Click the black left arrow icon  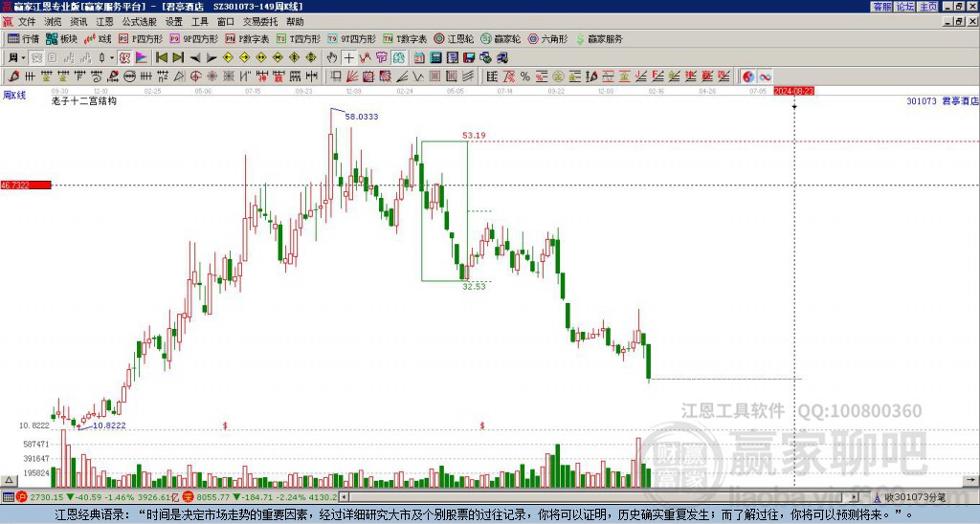coord(195,58)
